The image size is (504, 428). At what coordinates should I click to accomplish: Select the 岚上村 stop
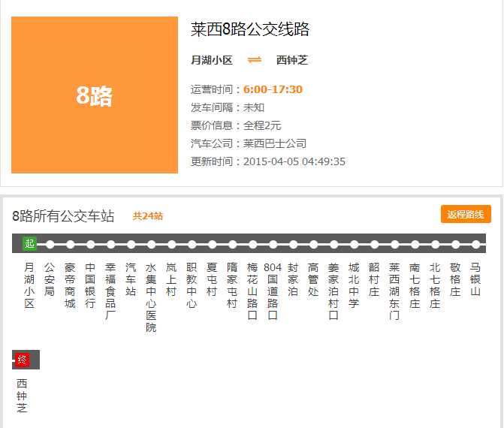coord(171,279)
